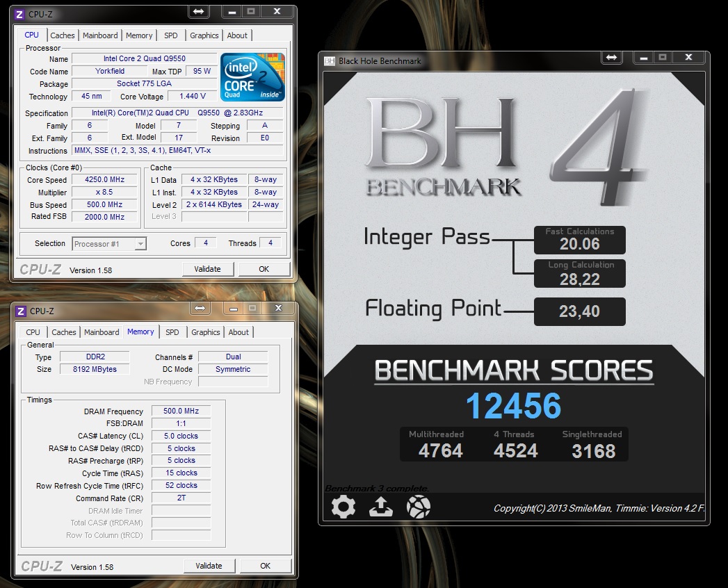Click the 4 Threads score 4524
The width and height of the screenshot is (728, 588).
(x=515, y=451)
